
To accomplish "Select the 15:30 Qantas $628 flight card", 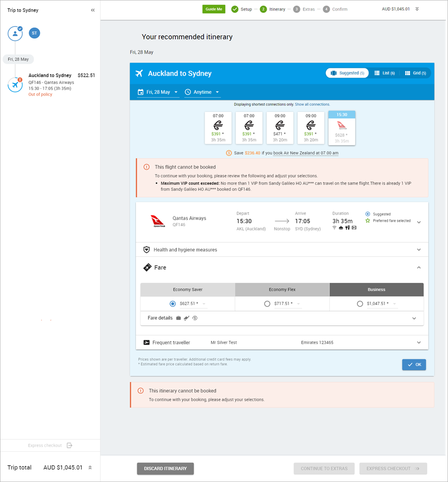I will (342, 128).
